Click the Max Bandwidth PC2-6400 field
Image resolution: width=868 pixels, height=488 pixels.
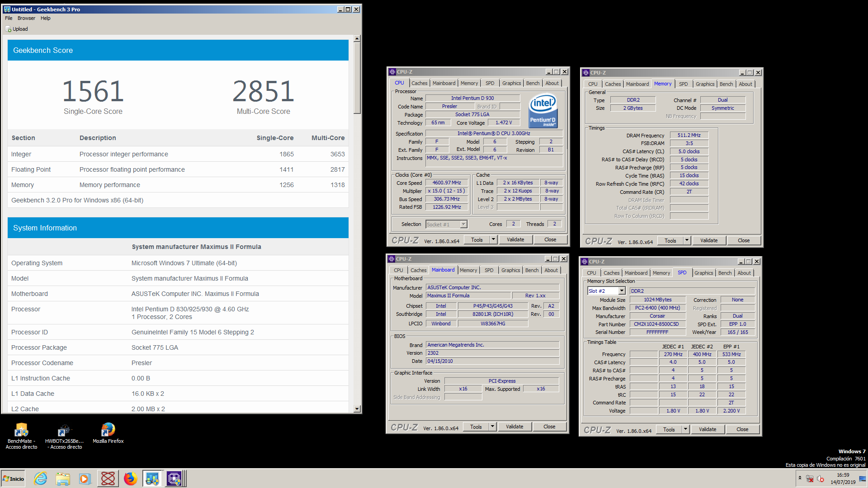point(657,308)
